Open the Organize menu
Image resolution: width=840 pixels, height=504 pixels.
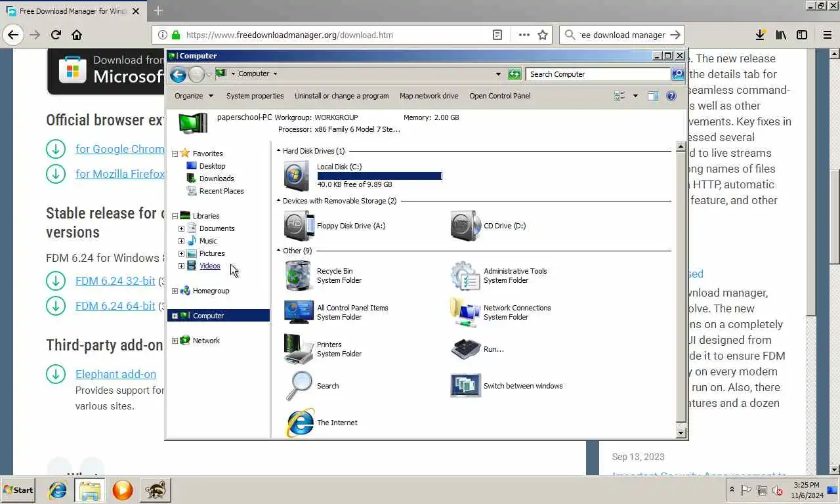pyautogui.click(x=194, y=96)
